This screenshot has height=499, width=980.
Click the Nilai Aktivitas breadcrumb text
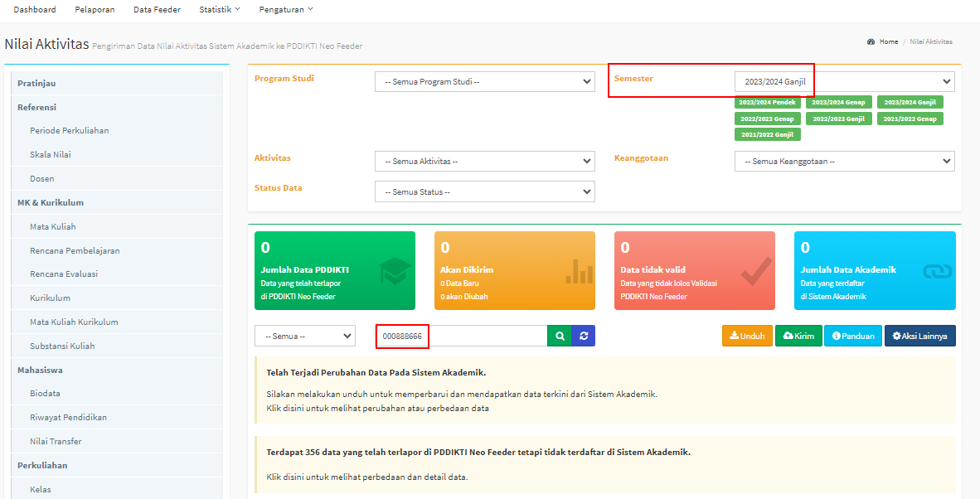click(x=930, y=41)
